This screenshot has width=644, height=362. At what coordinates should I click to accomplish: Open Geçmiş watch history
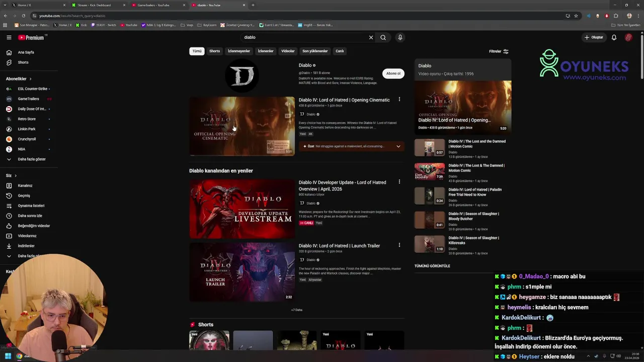click(x=24, y=196)
